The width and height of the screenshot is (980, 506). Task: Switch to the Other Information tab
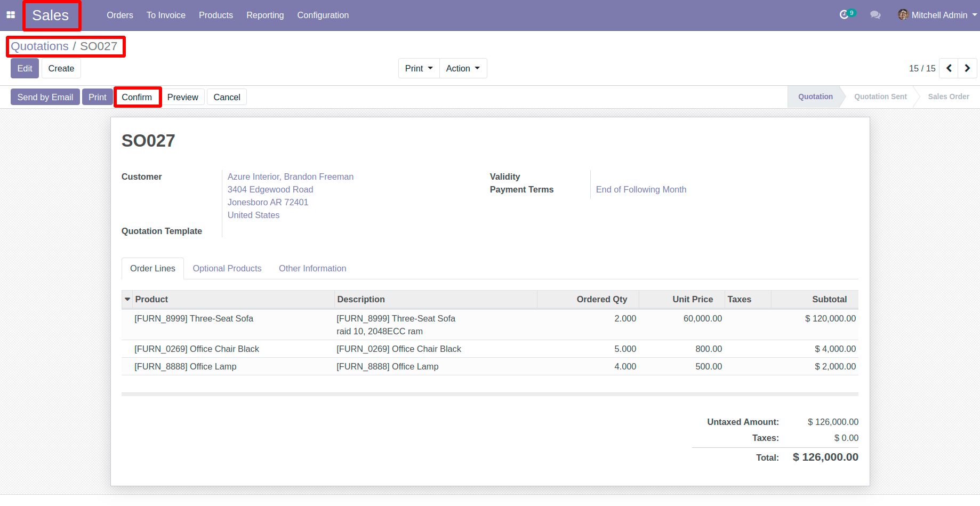312,268
